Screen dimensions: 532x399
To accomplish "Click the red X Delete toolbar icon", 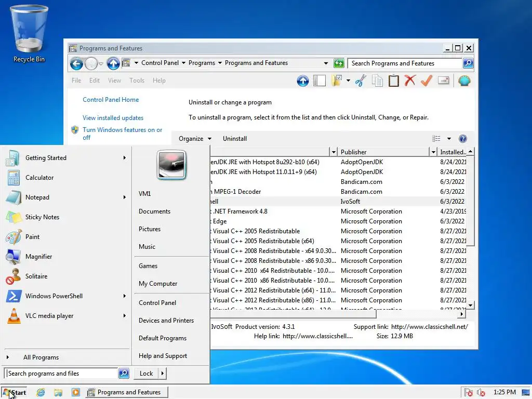I will (410, 81).
